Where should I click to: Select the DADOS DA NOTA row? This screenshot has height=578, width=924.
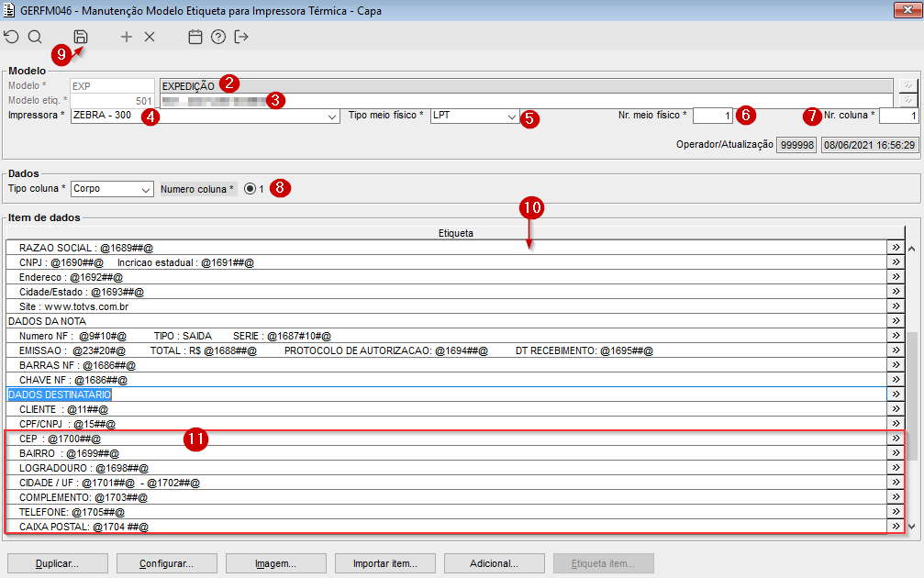pyautogui.click(x=446, y=321)
